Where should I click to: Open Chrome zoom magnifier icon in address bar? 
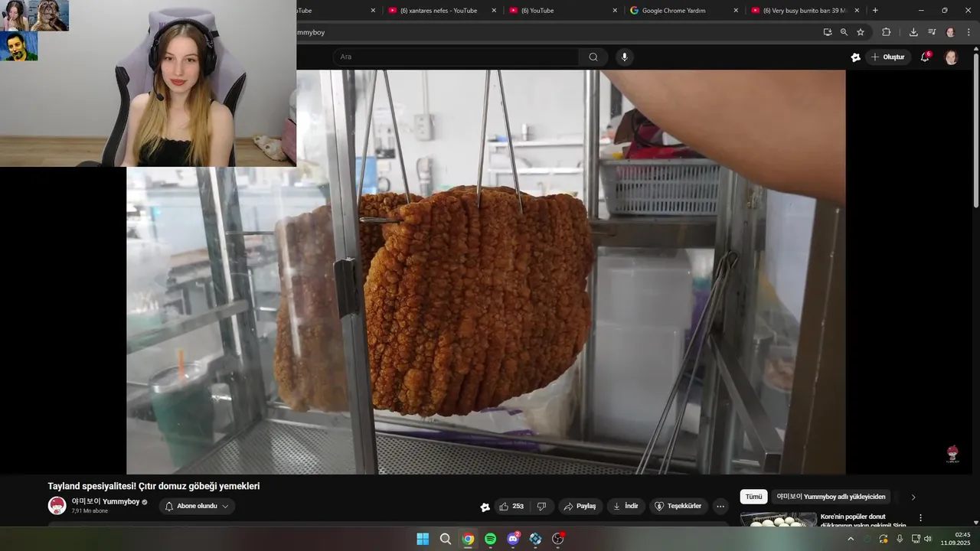click(844, 32)
